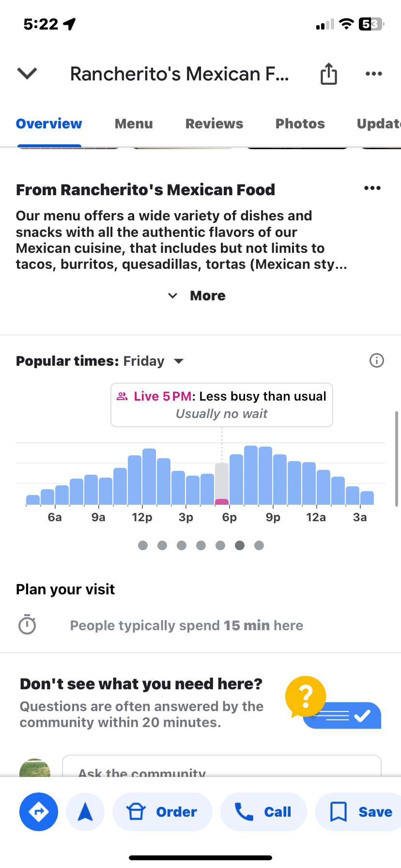
Task: Tap the blue Directions diamond button
Action: point(39,812)
